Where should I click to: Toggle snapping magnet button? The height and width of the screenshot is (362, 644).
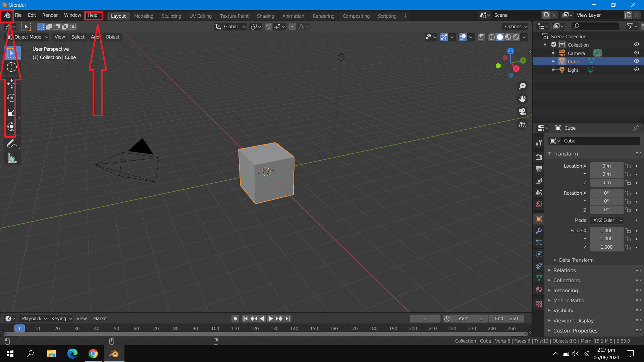click(268, 26)
